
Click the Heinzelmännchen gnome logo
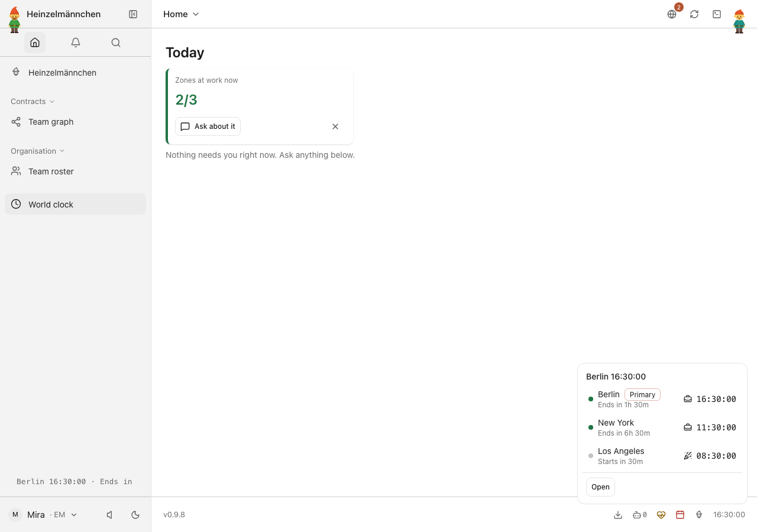coord(14,20)
